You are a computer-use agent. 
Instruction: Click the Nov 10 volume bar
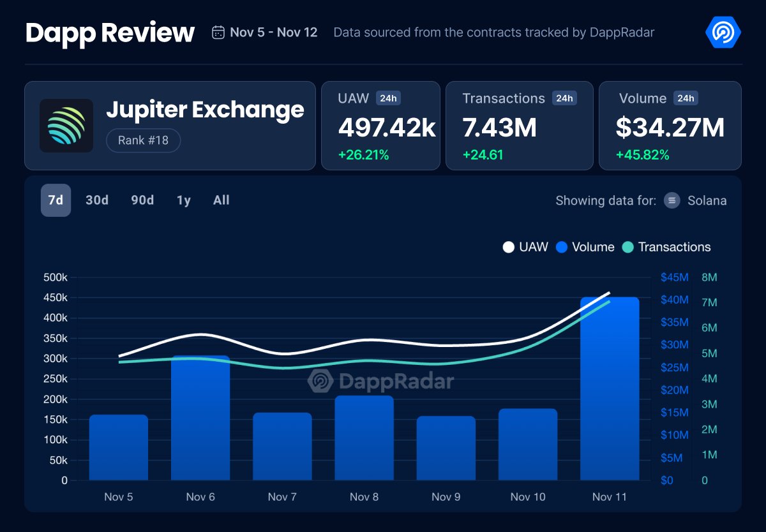528,445
